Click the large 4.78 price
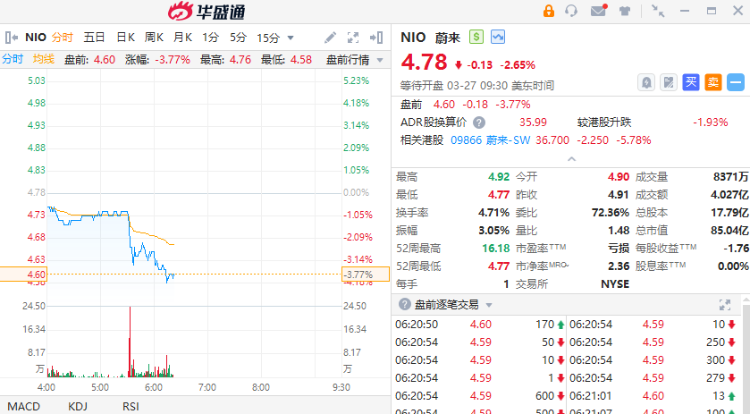The height and width of the screenshot is (414, 750). pyautogui.click(x=424, y=62)
